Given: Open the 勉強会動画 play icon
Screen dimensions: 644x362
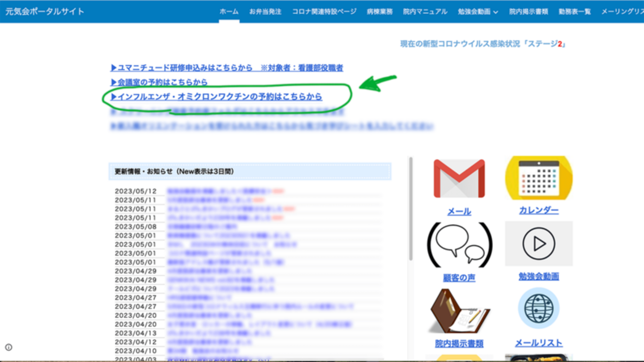Looking at the screenshot, I should [538, 244].
